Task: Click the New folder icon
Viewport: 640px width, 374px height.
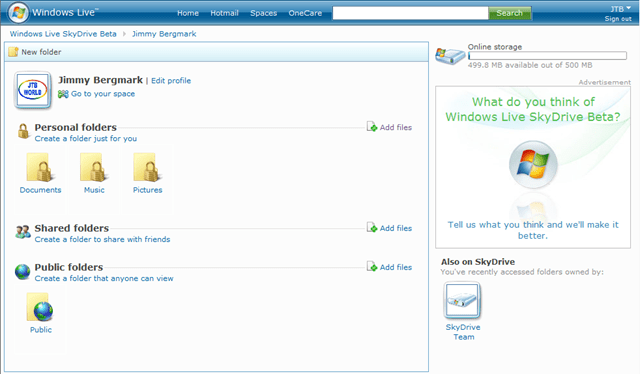Action: pyautogui.click(x=13, y=52)
